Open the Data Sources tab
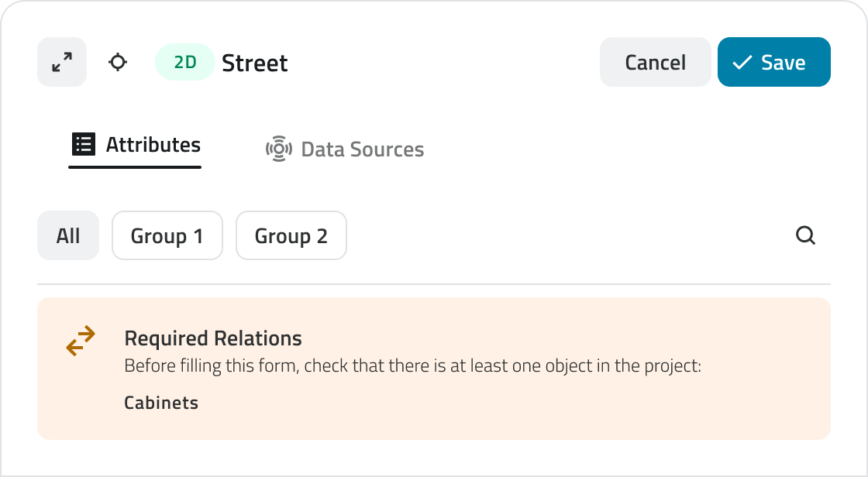Image resolution: width=868 pixels, height=477 pixels. click(x=362, y=149)
